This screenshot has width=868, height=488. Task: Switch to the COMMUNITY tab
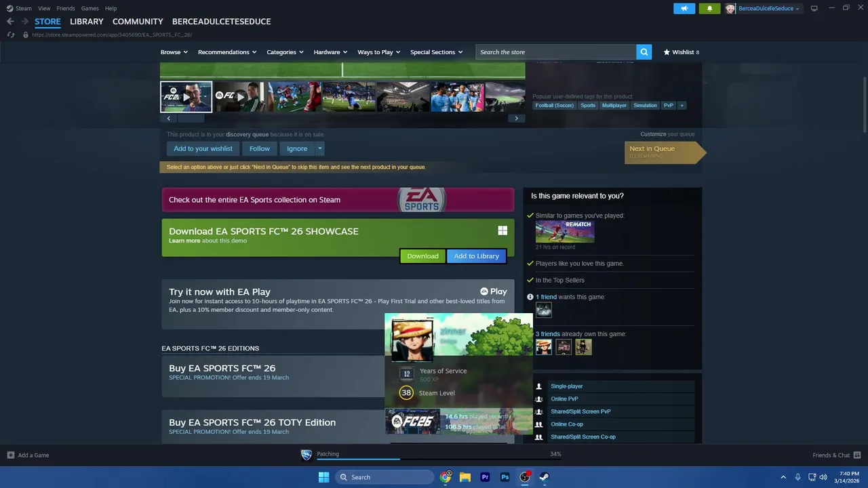coord(138,22)
